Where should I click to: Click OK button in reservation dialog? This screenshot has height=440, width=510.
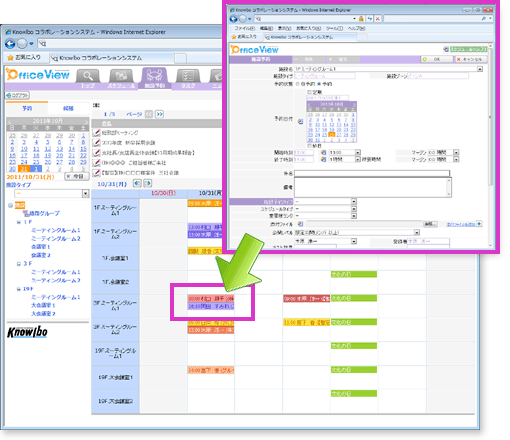(x=436, y=59)
